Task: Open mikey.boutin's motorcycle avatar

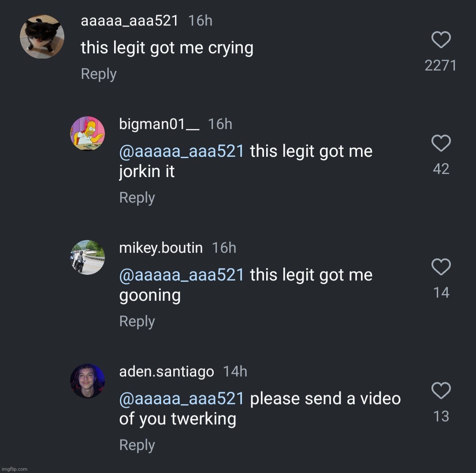Action: pos(88,257)
